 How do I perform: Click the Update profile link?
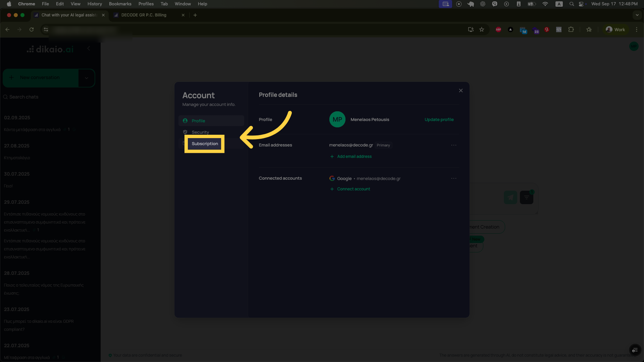coord(439,119)
